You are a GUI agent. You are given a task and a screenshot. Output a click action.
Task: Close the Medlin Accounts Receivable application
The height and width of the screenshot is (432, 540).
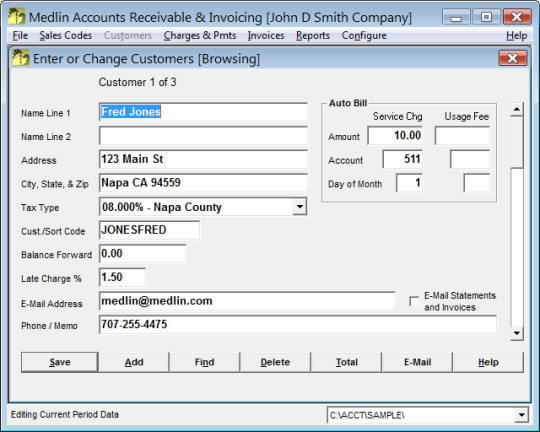pyautogui.click(x=516, y=17)
